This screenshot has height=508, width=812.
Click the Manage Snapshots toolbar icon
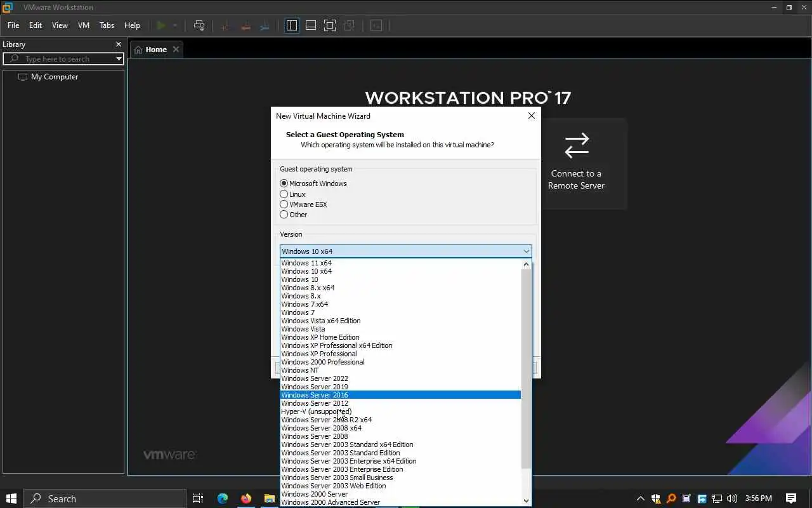click(x=265, y=25)
